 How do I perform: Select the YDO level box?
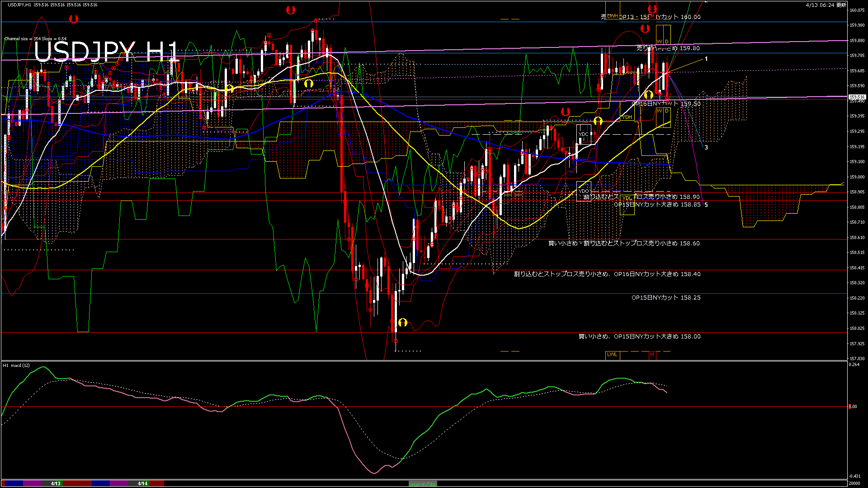point(584,191)
